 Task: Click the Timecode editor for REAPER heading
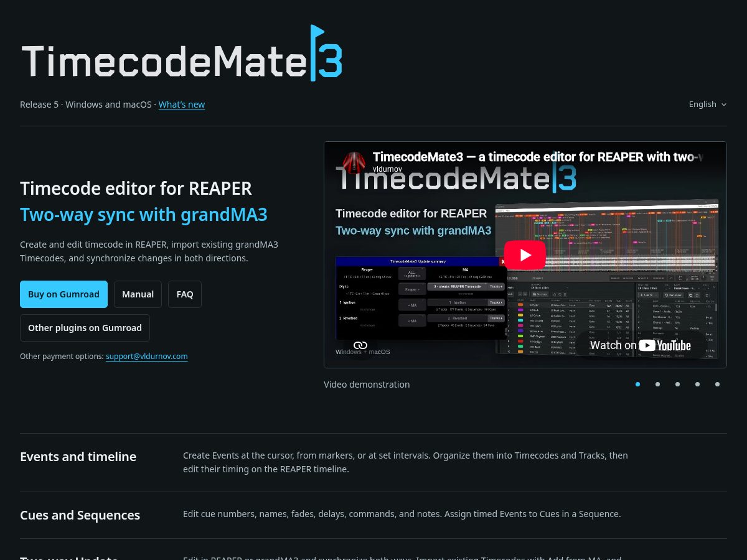[x=136, y=189]
